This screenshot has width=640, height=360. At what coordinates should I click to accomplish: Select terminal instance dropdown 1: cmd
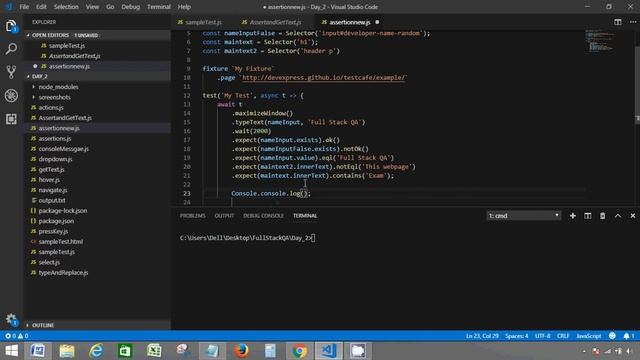tap(524, 216)
